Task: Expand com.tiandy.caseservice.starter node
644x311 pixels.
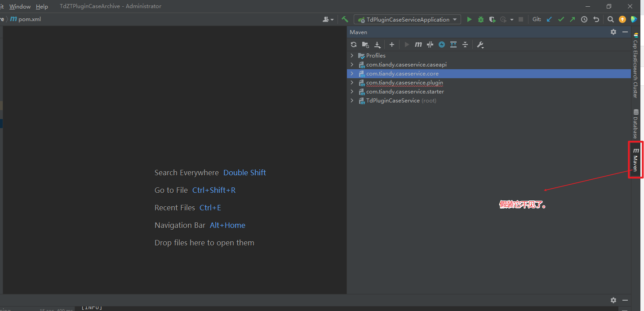Action: point(352,91)
